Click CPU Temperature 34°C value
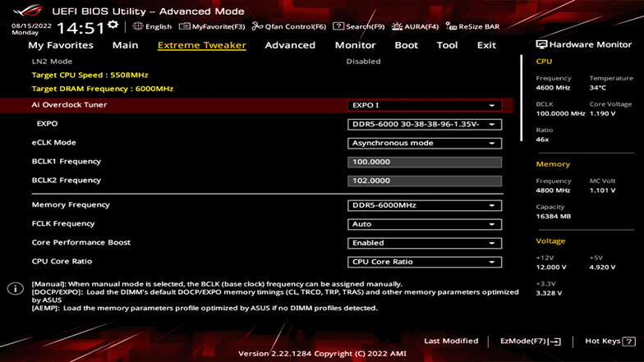 (598, 88)
